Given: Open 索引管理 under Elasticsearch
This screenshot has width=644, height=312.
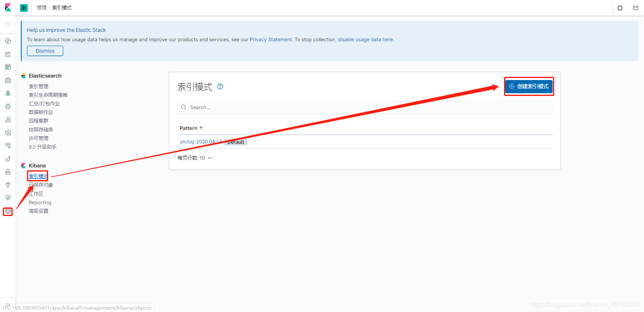Looking at the screenshot, I should click(38, 87).
